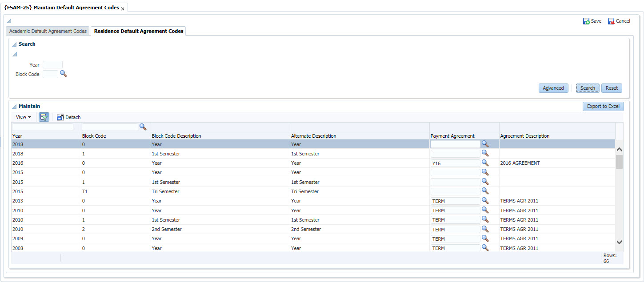This screenshot has height=282, width=644.
Task: Click the TERM lookup icon on 2013 row
Action: [x=485, y=201]
